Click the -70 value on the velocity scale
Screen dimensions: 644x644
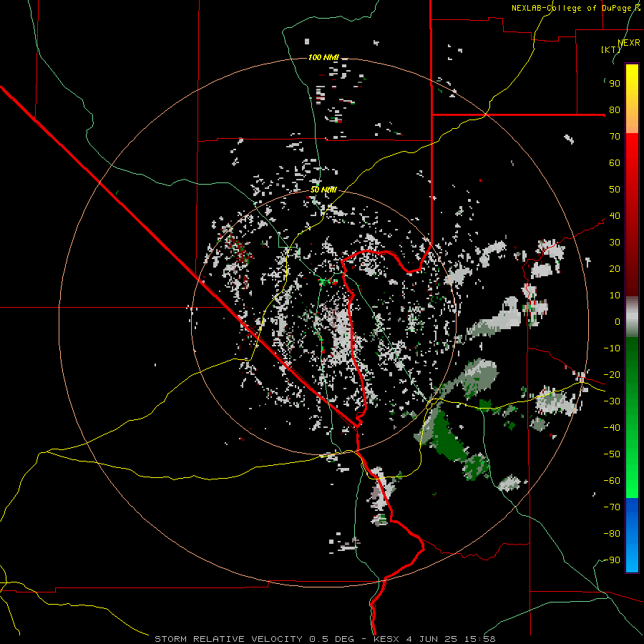coord(612,507)
